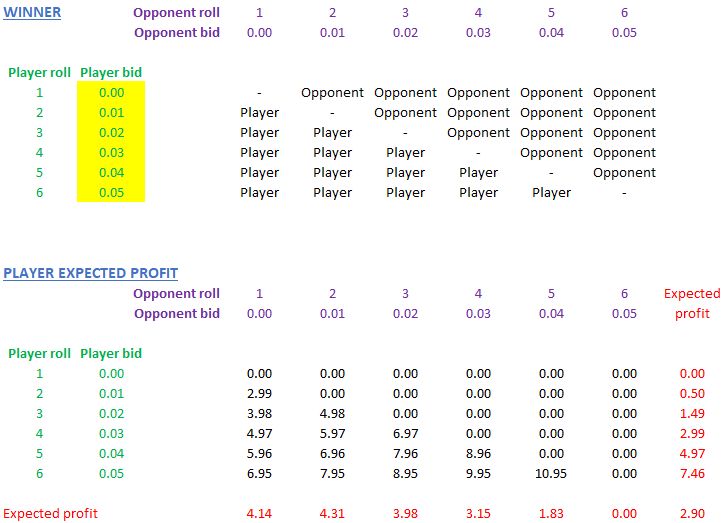Click the 3.98 cell in Player roll 3 row
Image resolution: width=725 pixels, height=523 pixels.
click(259, 413)
